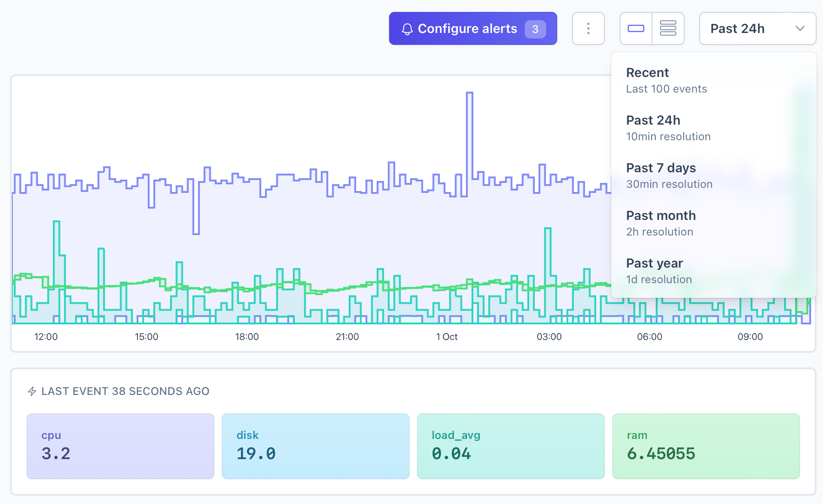Click the ram value 6.45055
Viewport: 823px width, 504px height.
(661, 454)
